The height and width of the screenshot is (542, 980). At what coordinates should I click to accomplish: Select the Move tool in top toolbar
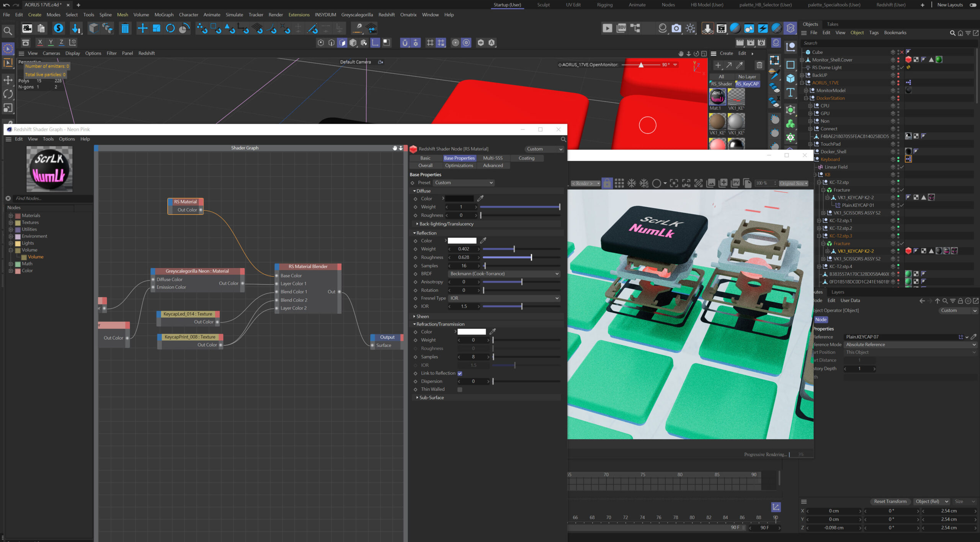[x=142, y=28]
